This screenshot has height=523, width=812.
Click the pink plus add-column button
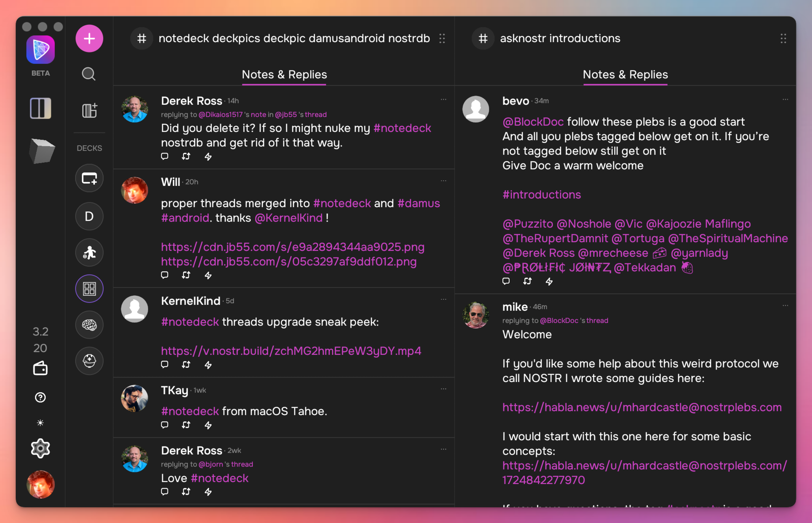89,38
